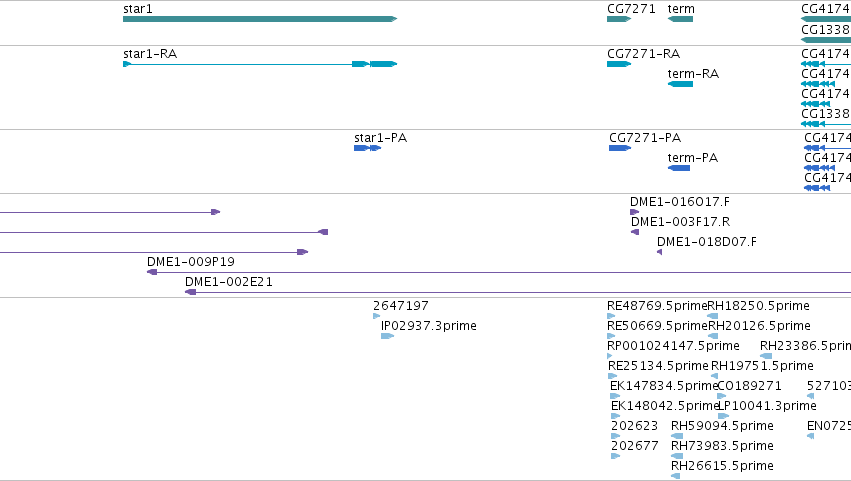Click the term-RA transcript label
Screen dimensions: 851x481
coord(693,74)
